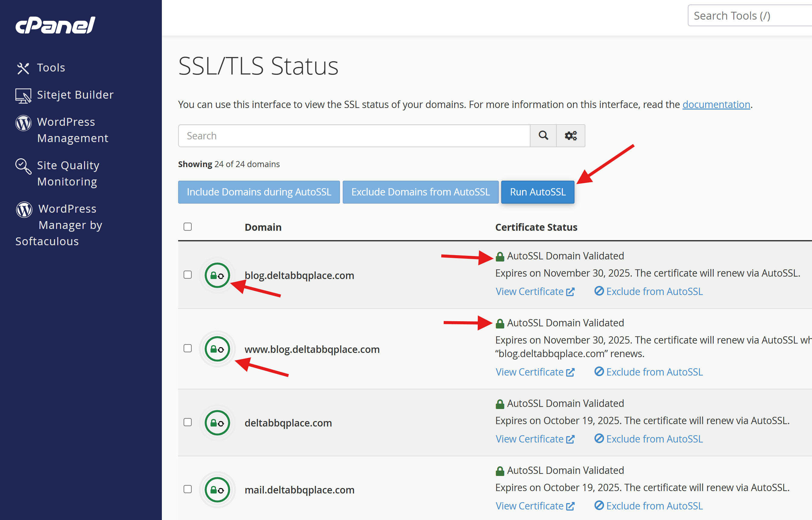Click the magnifier search button
The width and height of the screenshot is (812, 520).
pyautogui.click(x=543, y=136)
